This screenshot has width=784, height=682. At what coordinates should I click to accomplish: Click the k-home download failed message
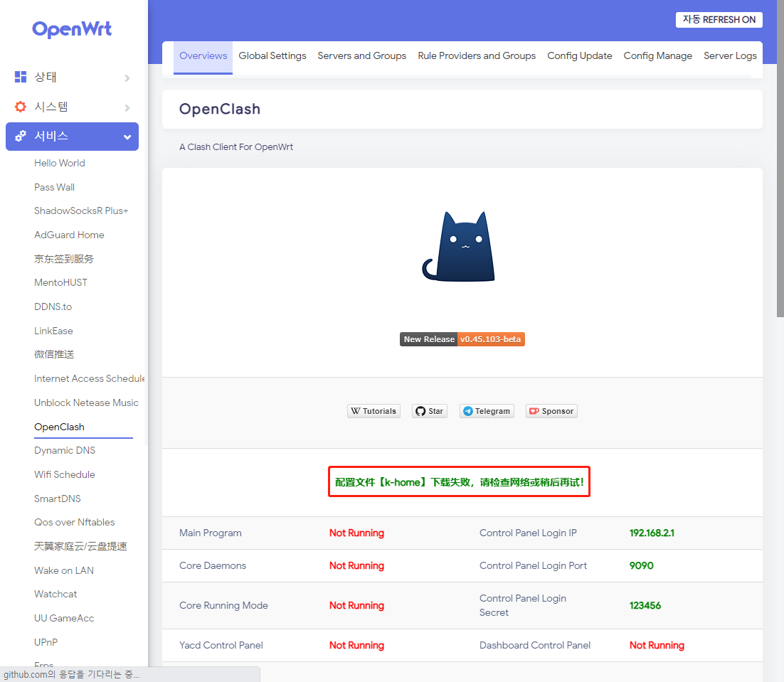click(459, 482)
